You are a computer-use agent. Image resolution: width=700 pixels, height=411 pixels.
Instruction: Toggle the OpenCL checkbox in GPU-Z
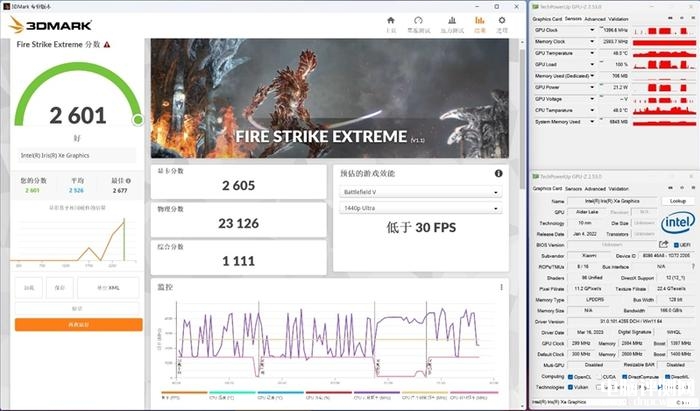tap(571, 377)
